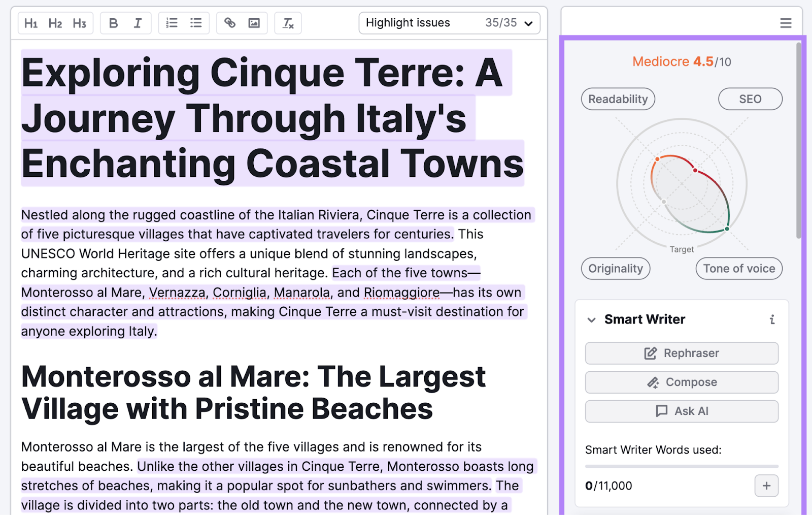Select the Readability category
Screen dimensions: 812x515
click(x=618, y=99)
